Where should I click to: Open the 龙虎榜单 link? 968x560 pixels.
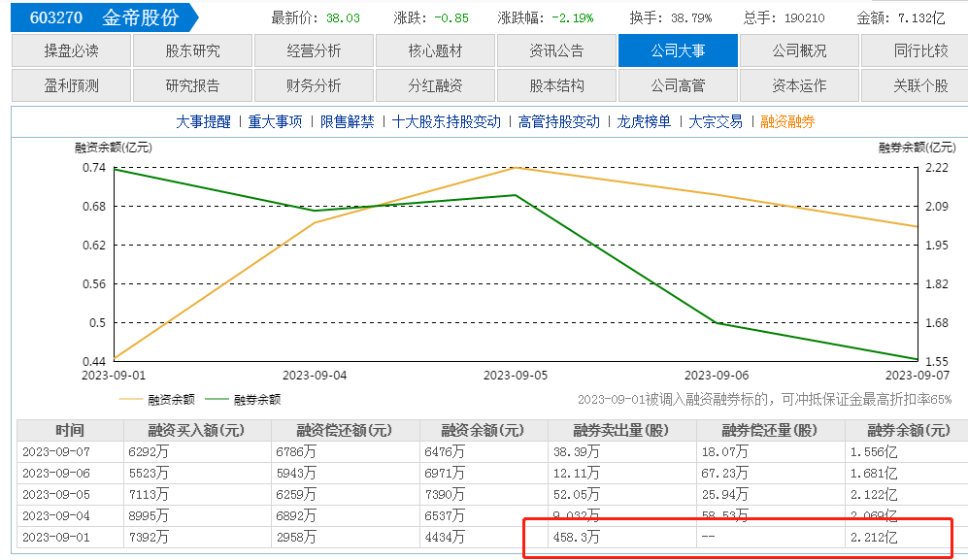click(x=644, y=122)
